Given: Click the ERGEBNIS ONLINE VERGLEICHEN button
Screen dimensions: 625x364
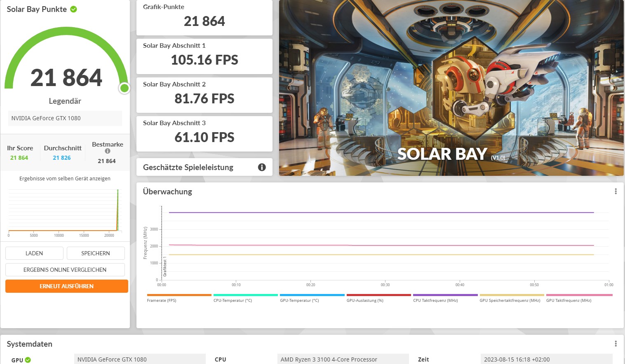Looking at the screenshot, I should click(x=65, y=269).
